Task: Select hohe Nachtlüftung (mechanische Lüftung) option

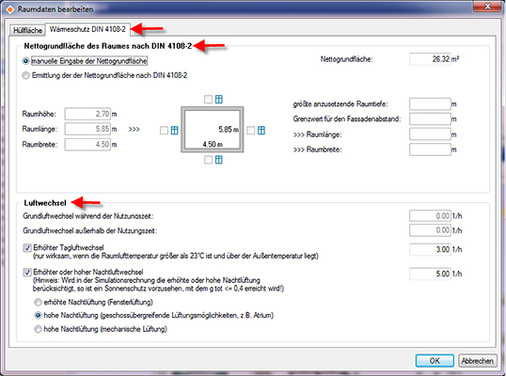Action: tap(38, 329)
